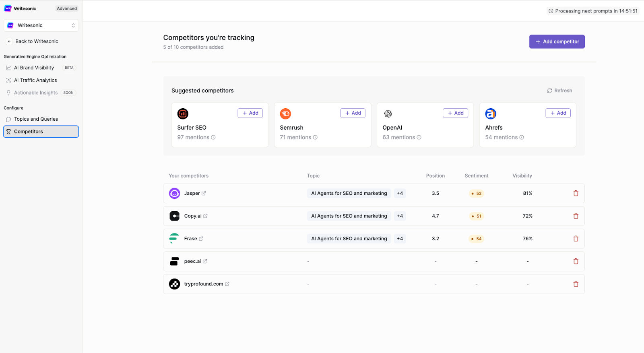Image resolution: width=644 pixels, height=353 pixels.
Task: Click Frase's AI Agents topic tag
Action: coord(349,239)
